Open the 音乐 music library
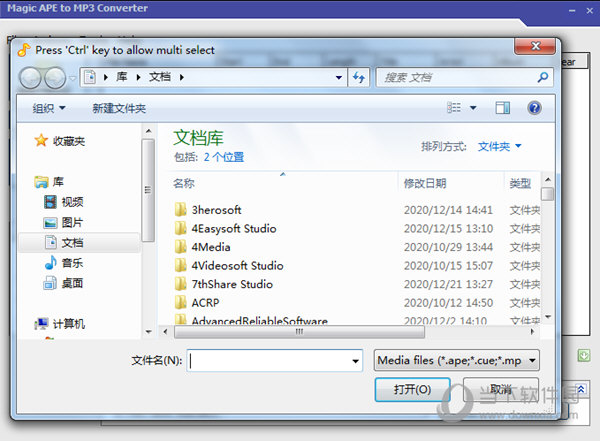This screenshot has width=600, height=441. (64, 263)
